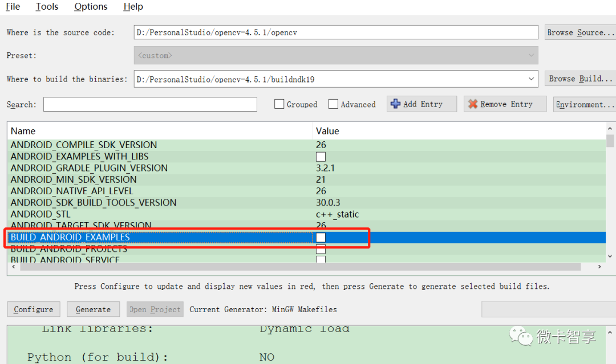
Task: Click the horizontal scrollbar right arrow
Action: (x=599, y=267)
